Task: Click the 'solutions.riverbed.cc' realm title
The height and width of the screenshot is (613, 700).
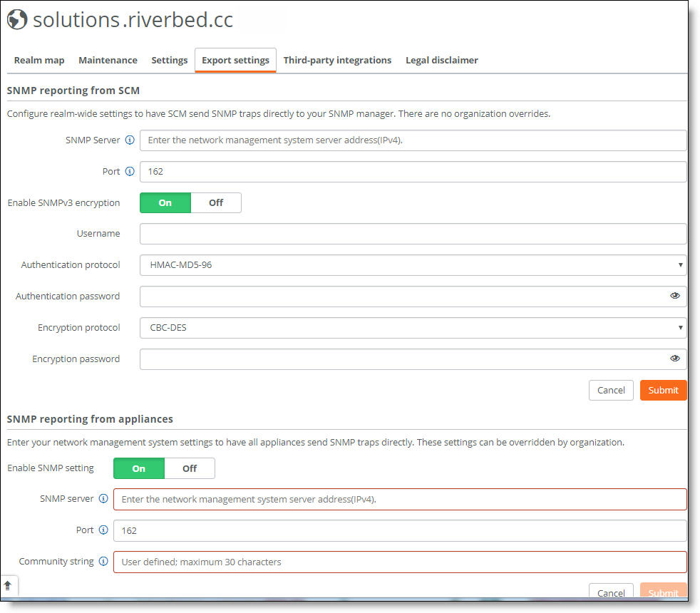Action: tap(133, 20)
